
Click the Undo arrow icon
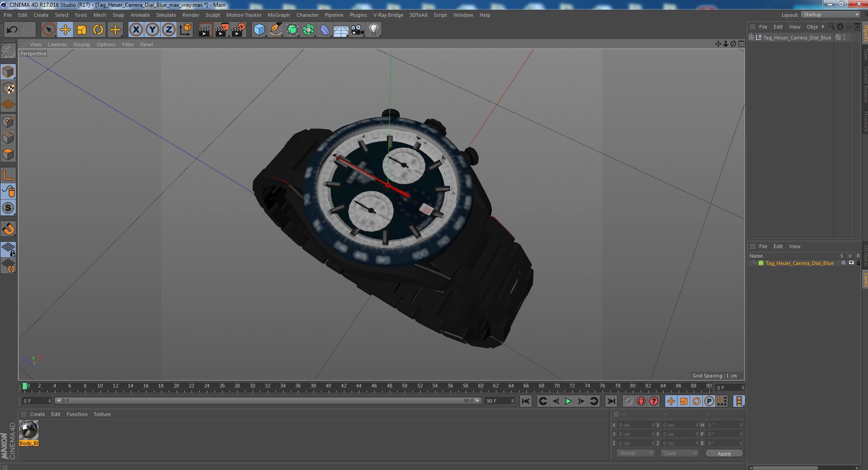[x=12, y=30]
